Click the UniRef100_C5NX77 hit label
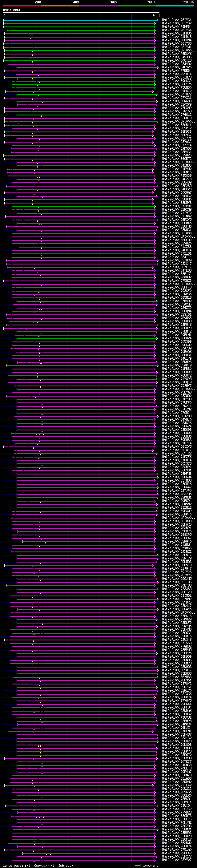197x868 pixels. point(176,857)
